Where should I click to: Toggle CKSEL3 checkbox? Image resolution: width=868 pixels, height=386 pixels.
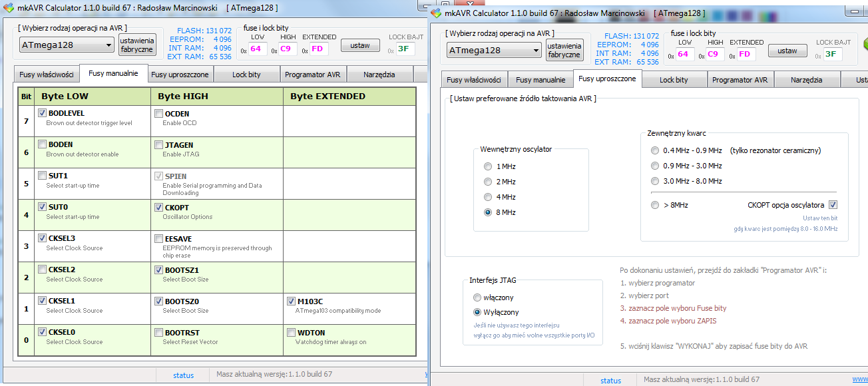pyautogui.click(x=42, y=238)
